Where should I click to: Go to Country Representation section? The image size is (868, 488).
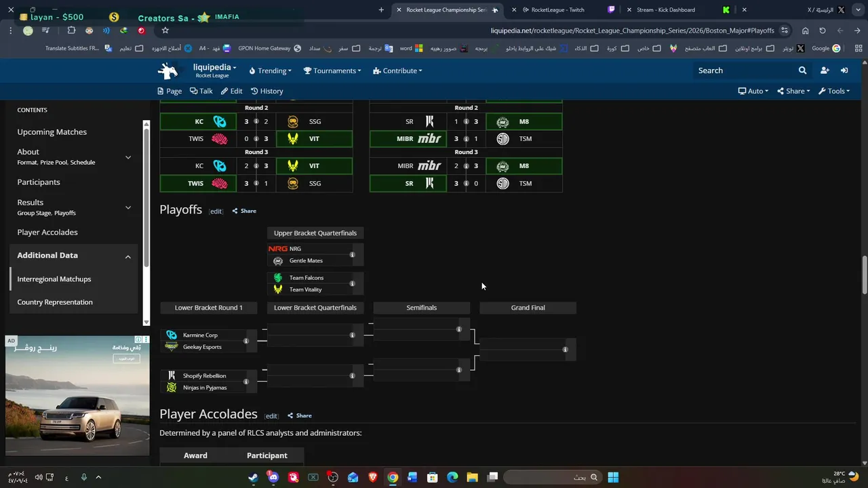55,302
